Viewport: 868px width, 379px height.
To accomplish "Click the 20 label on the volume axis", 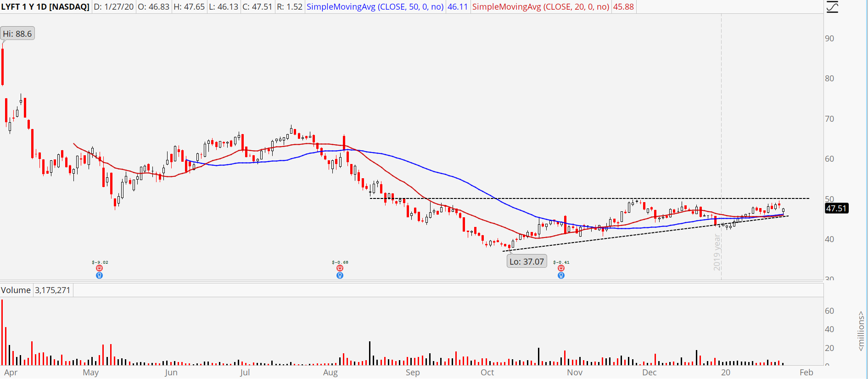I will click(829, 348).
